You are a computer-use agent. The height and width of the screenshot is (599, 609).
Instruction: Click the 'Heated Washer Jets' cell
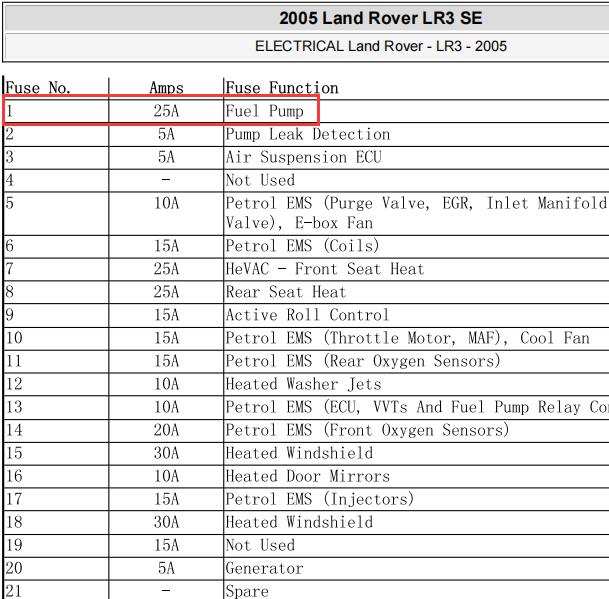click(304, 384)
